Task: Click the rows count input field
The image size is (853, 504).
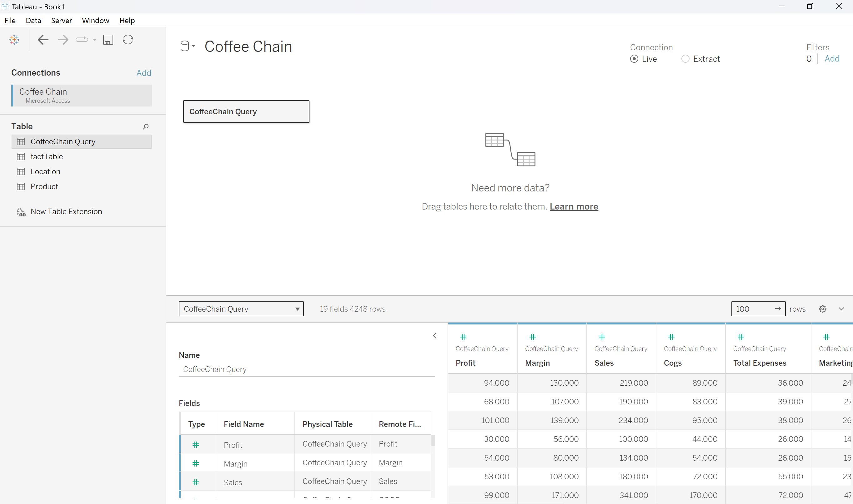Action: [x=753, y=309]
